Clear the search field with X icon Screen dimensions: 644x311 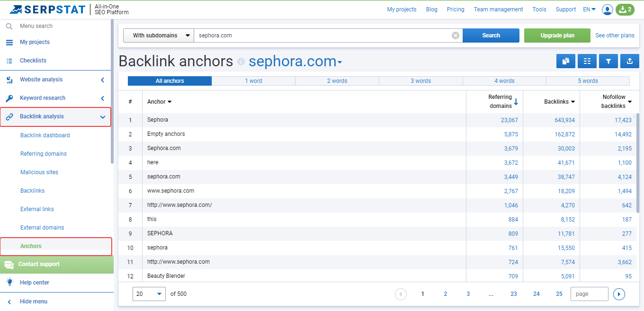(x=455, y=36)
